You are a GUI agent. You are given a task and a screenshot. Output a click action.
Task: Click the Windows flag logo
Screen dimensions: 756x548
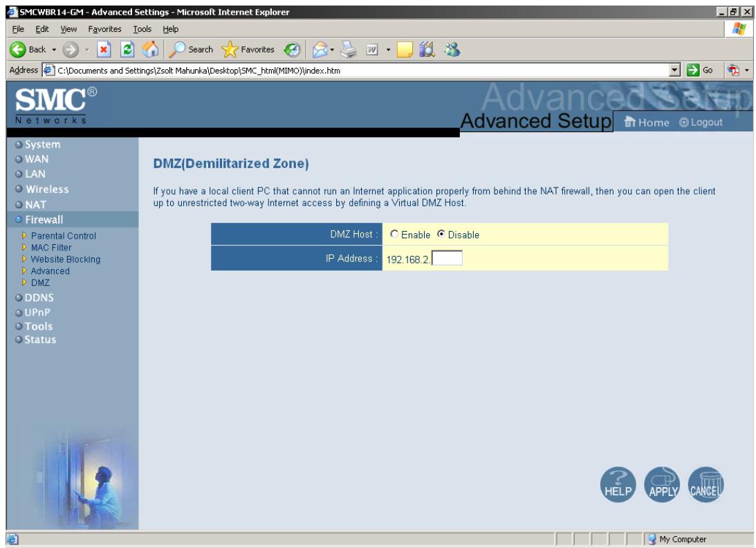[x=739, y=28]
